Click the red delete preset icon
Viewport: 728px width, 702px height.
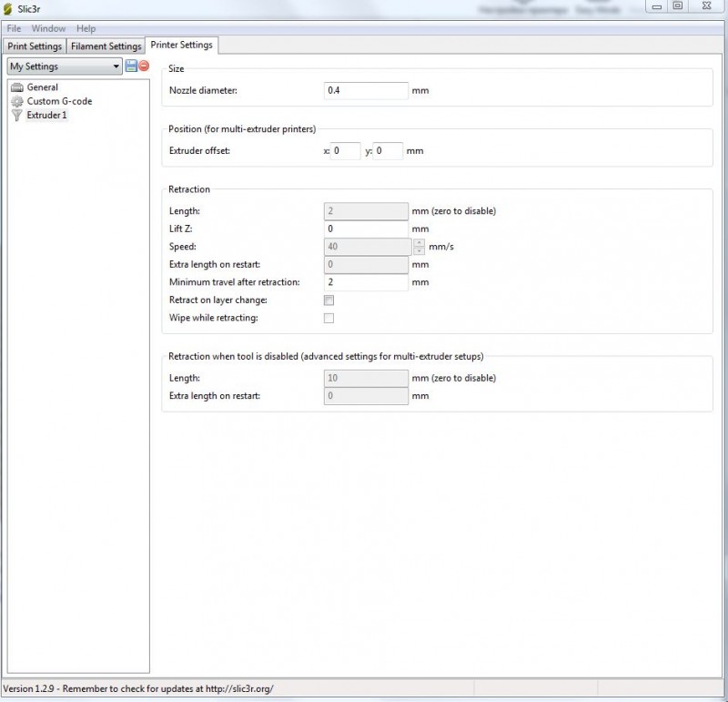(x=144, y=66)
